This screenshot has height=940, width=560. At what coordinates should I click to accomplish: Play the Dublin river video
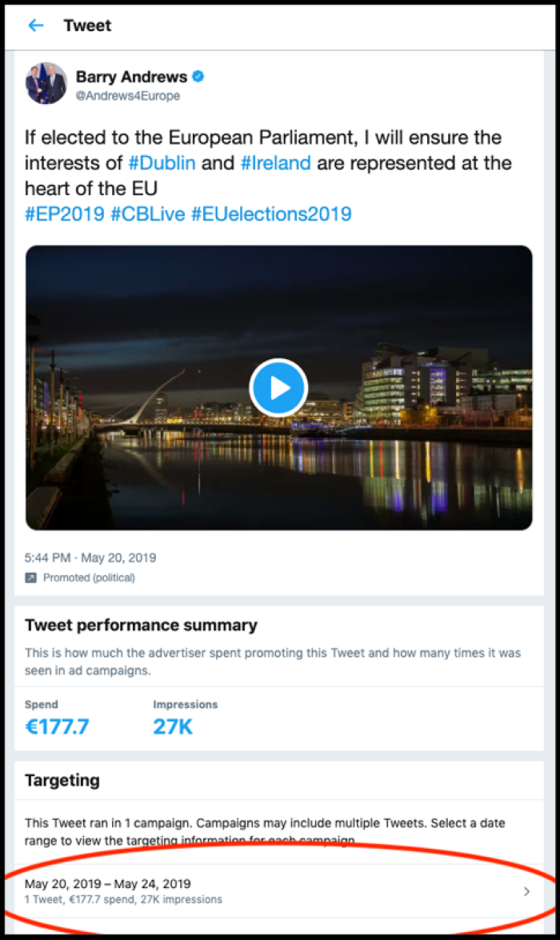pyautogui.click(x=278, y=388)
